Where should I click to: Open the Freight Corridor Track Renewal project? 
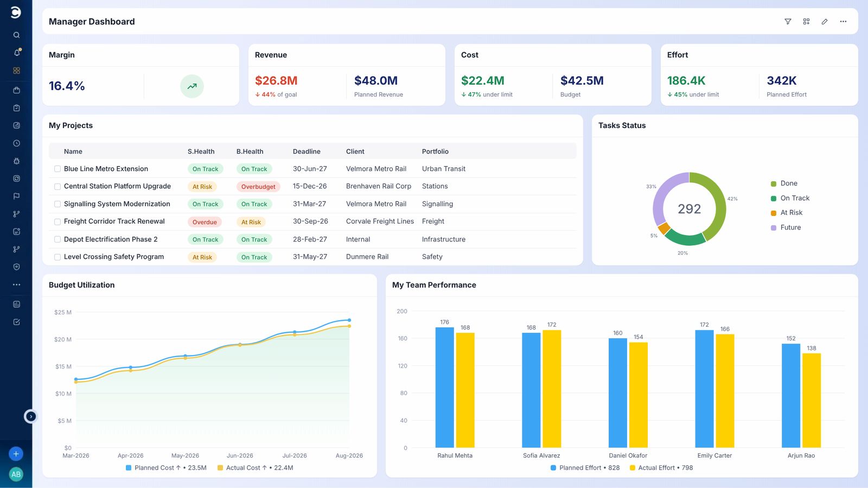114,221
